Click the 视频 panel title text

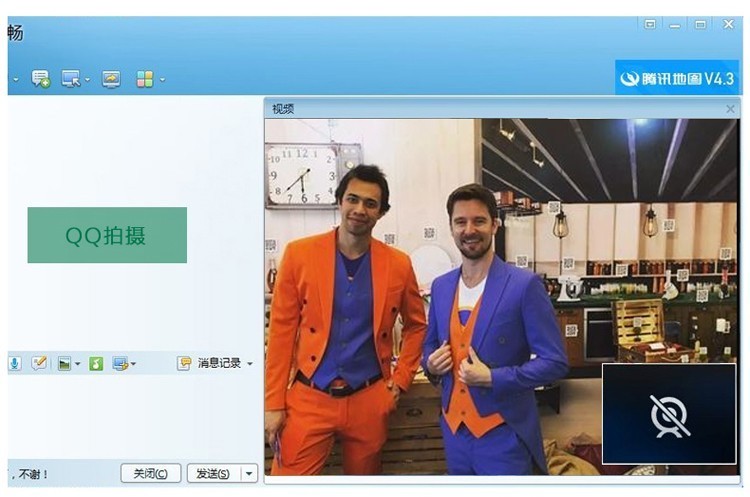(283, 109)
